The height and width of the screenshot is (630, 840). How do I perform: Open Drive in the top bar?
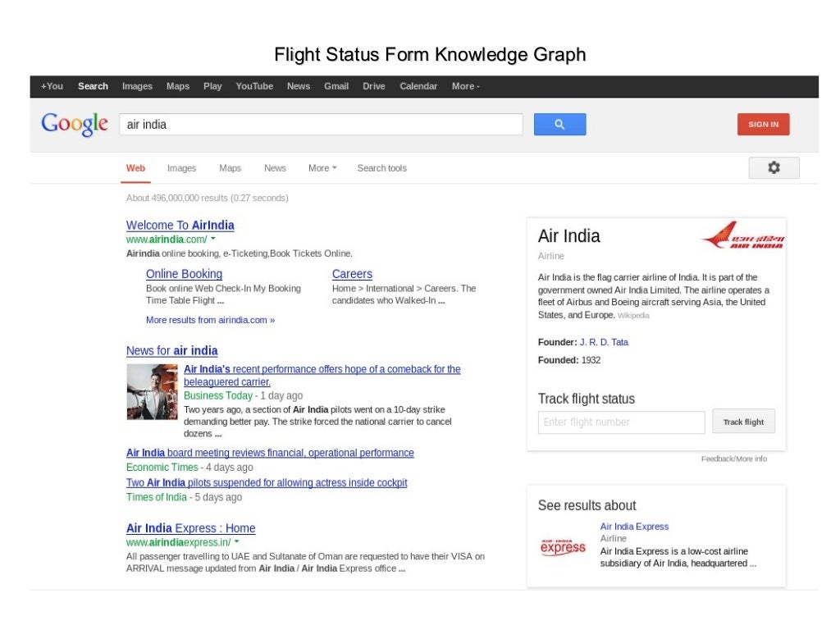374,86
